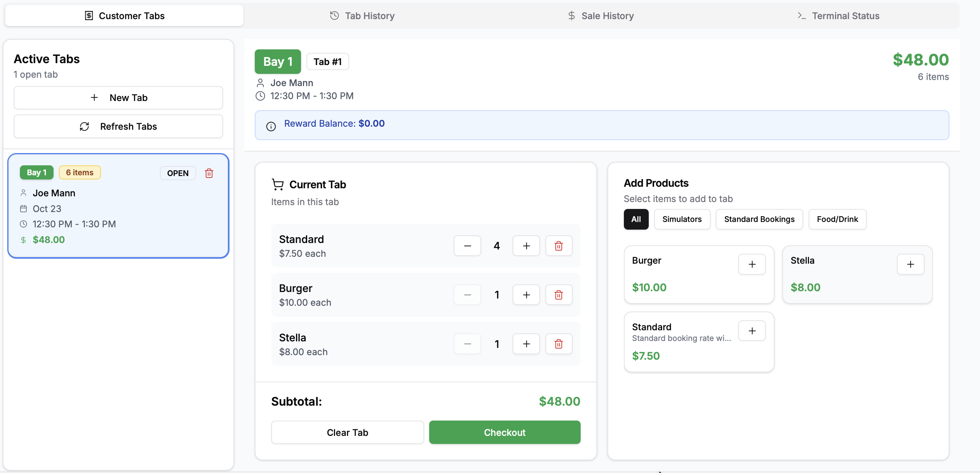
Task: Remove the Stella item using its trash icon
Action: pos(558,344)
